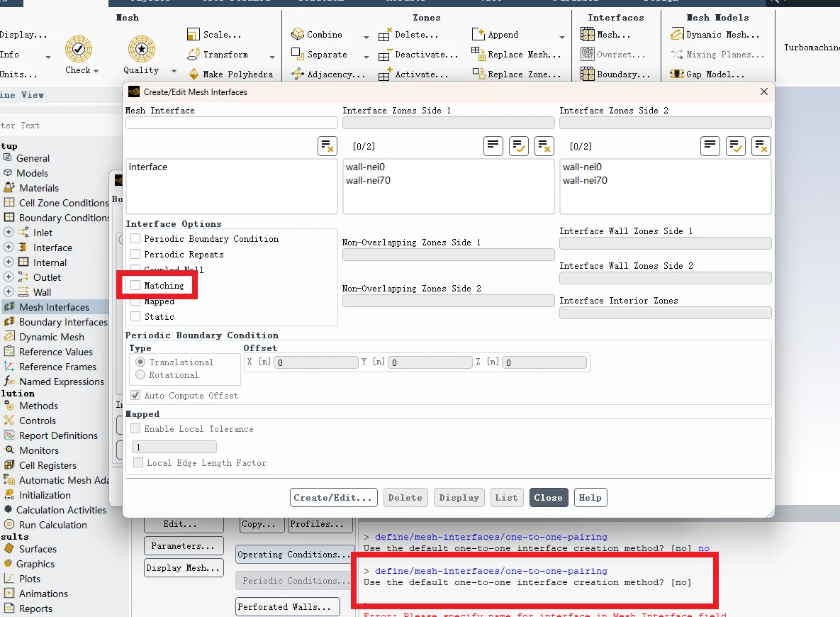Toggle tree view for Side 2 zones

coord(710,146)
